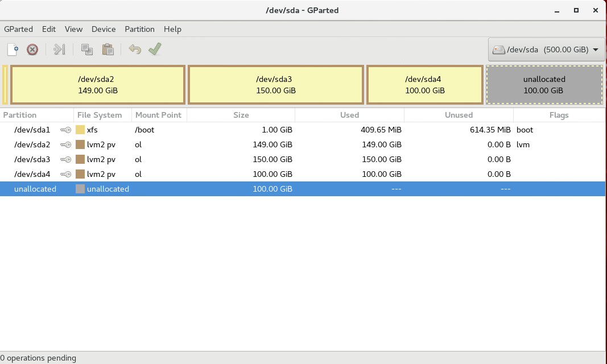Click the Resize/Move toolbar icon
Viewport: 607px width, 364px height.
[59, 49]
